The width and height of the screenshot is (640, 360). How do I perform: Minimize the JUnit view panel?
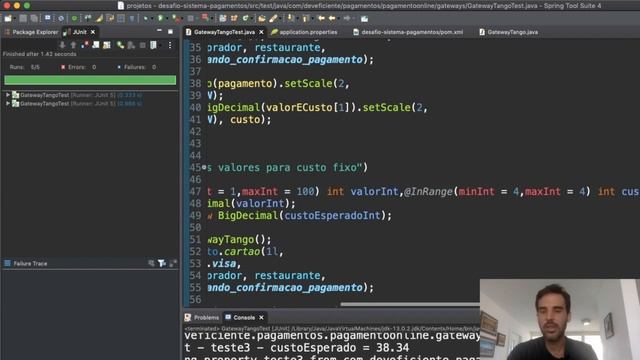pyautogui.click(x=159, y=31)
